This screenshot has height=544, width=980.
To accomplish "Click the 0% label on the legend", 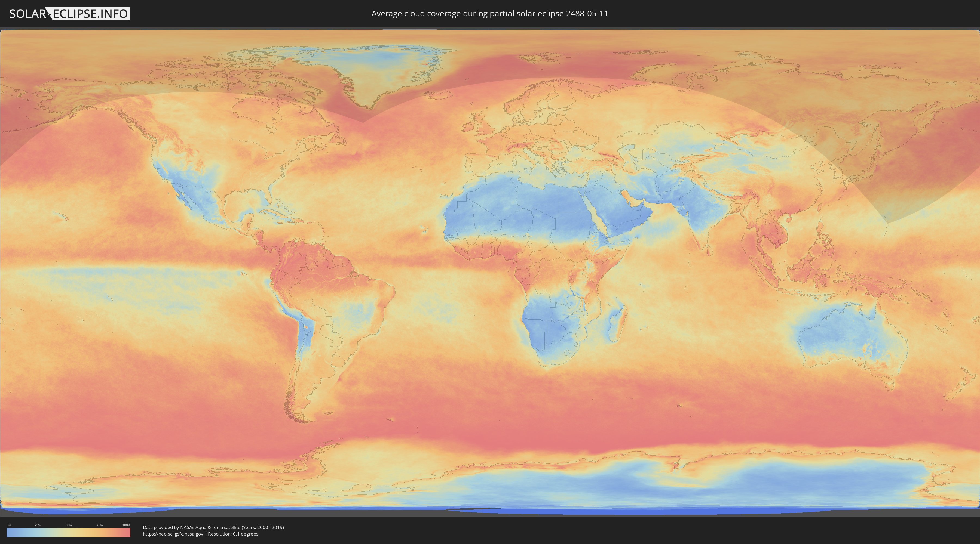I will pyautogui.click(x=9, y=525).
